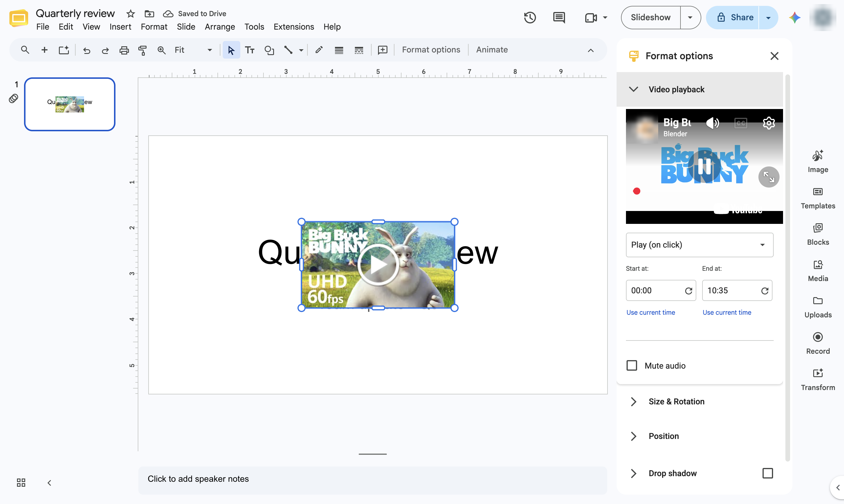Expand the Position section

[700, 436]
